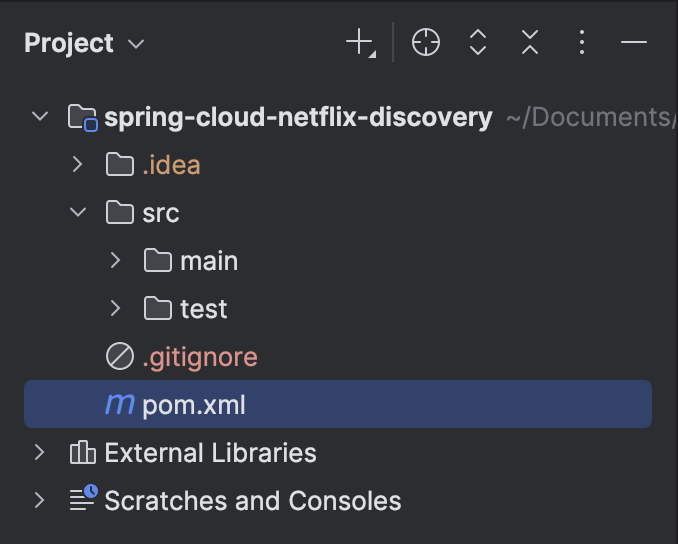Expand the .idea folder chevron
678x544 pixels.
[x=77, y=164]
